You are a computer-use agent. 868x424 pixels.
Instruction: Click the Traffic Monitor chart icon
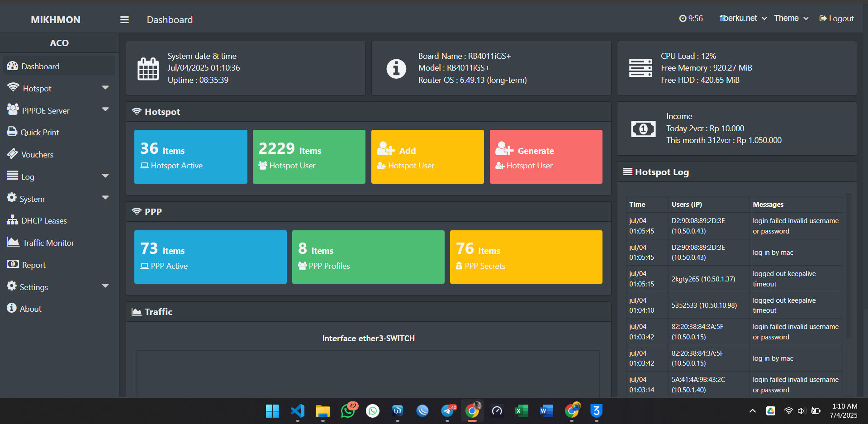(x=13, y=242)
